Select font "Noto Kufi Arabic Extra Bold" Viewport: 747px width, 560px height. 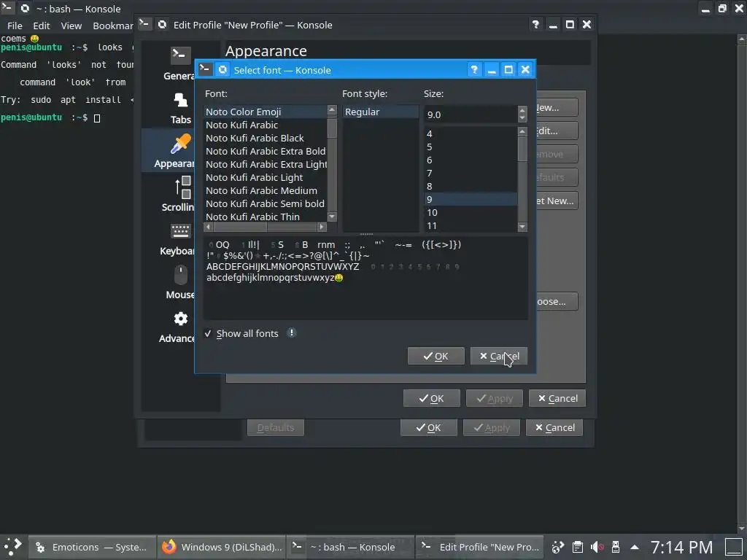[266, 152]
